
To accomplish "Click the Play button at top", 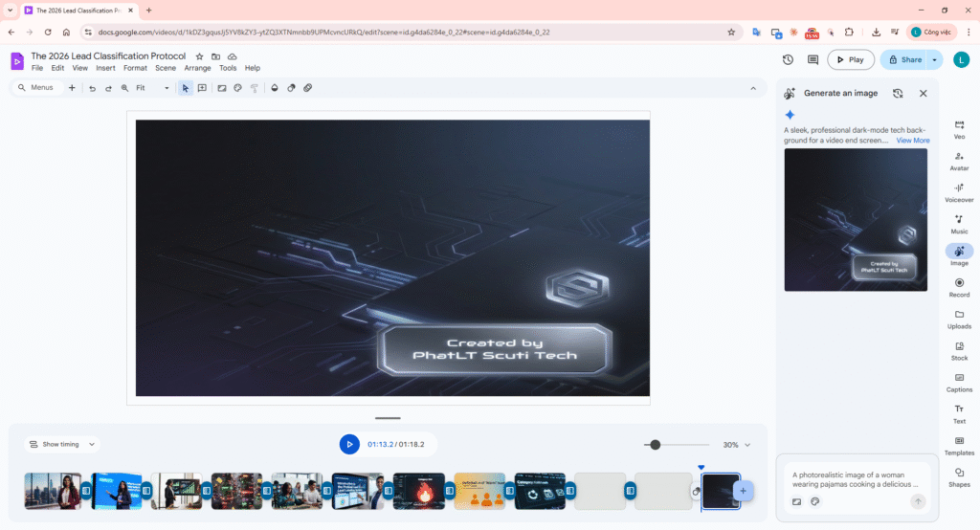I will pyautogui.click(x=850, y=59).
